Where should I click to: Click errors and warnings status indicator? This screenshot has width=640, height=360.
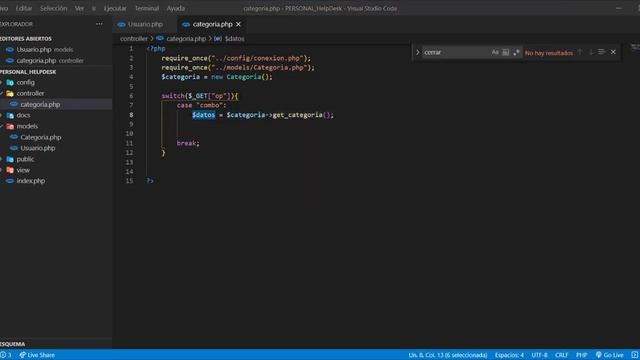6,355
